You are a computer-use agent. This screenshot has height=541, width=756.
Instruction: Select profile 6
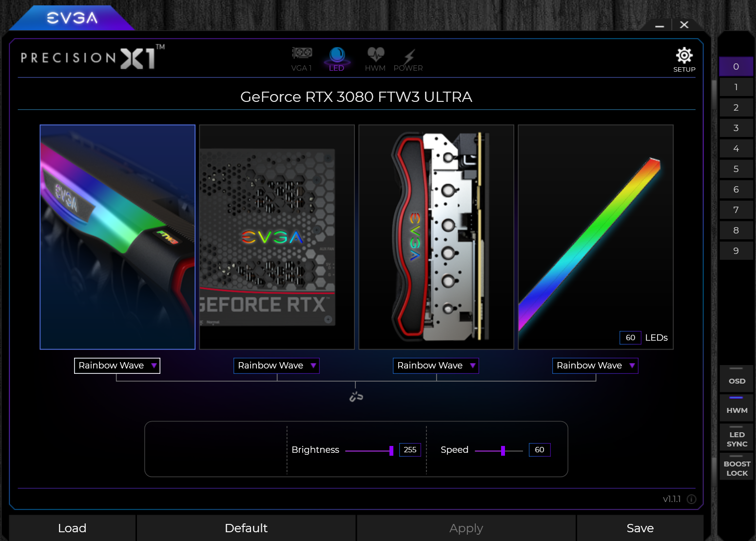(x=736, y=190)
